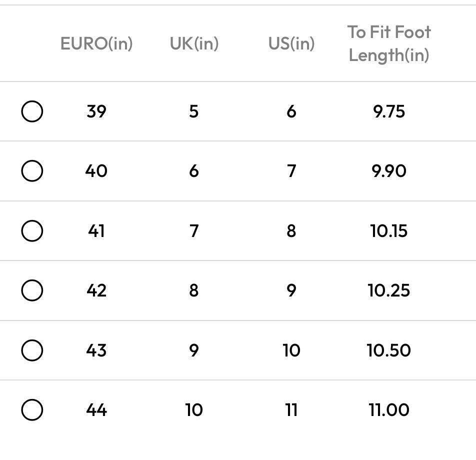Choose the EURO 41 size radio option
476x460 pixels.
click(32, 231)
